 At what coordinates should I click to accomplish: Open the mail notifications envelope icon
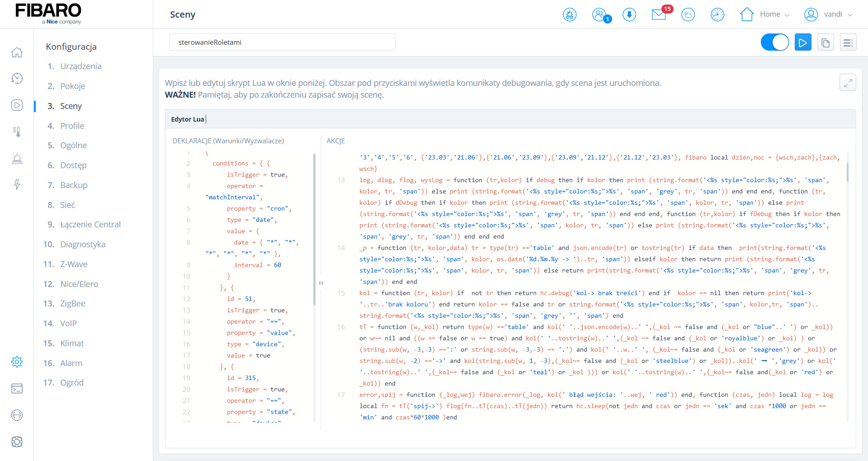(x=659, y=14)
